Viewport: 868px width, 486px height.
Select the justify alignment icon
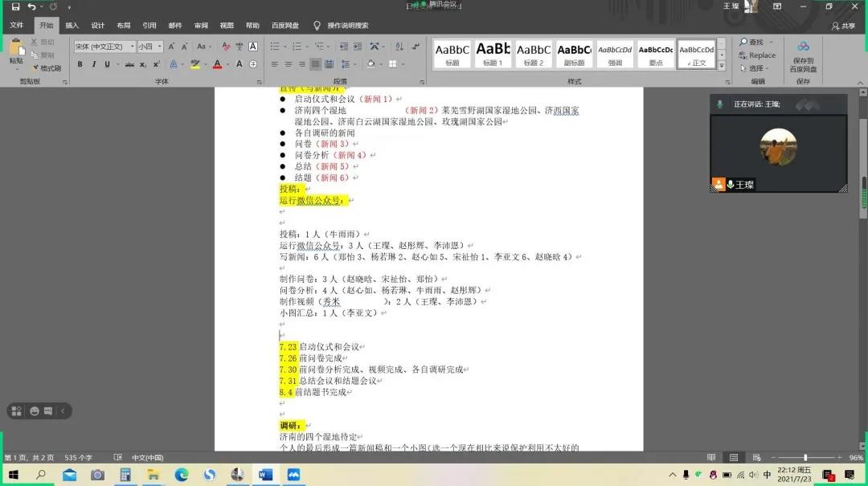(x=316, y=64)
